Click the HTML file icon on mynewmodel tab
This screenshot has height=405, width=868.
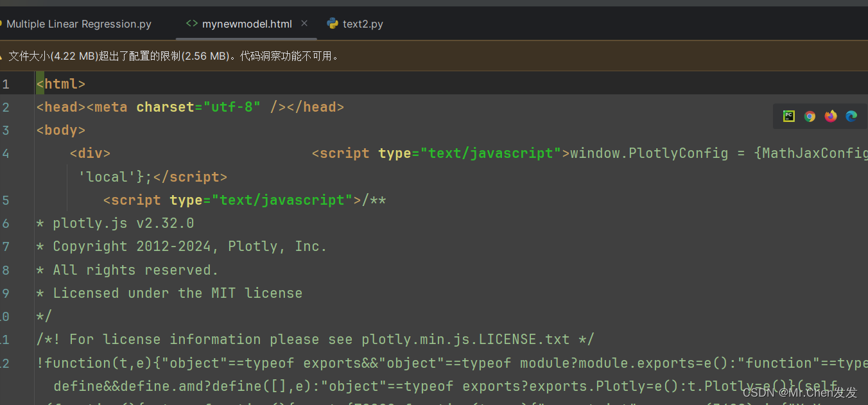point(191,24)
